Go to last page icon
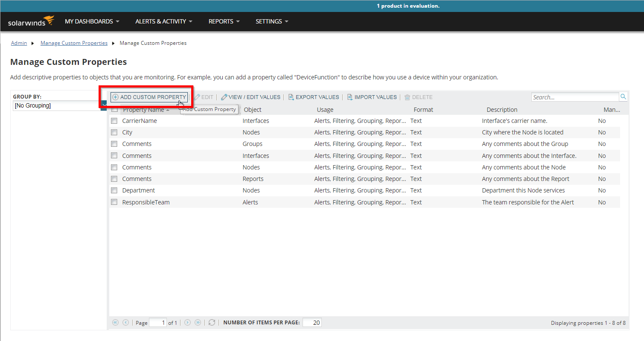This screenshot has width=644, height=341. [198, 323]
